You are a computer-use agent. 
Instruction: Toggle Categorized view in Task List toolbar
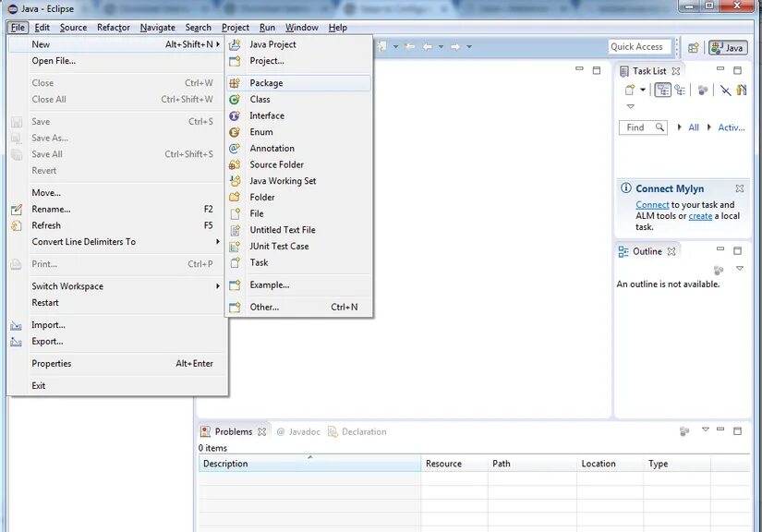point(663,90)
